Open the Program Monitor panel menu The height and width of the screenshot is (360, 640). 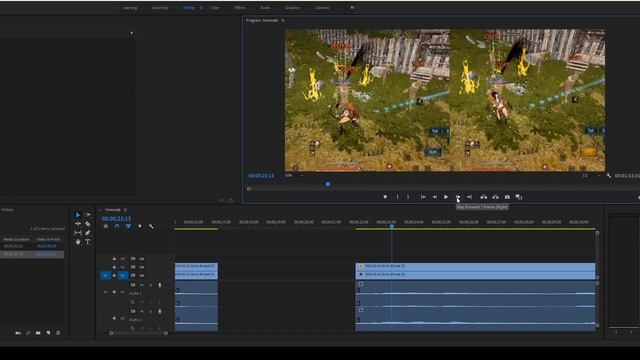click(283, 20)
